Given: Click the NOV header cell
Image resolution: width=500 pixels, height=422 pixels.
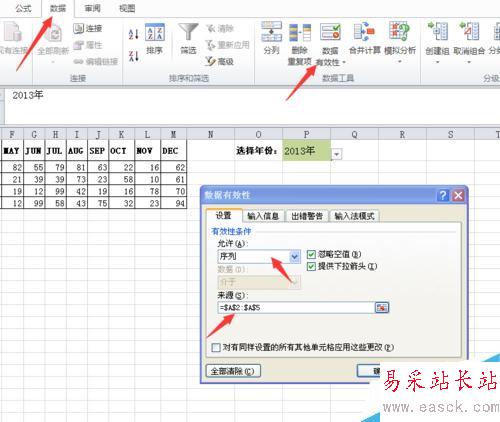Looking at the screenshot, I should tap(148, 151).
